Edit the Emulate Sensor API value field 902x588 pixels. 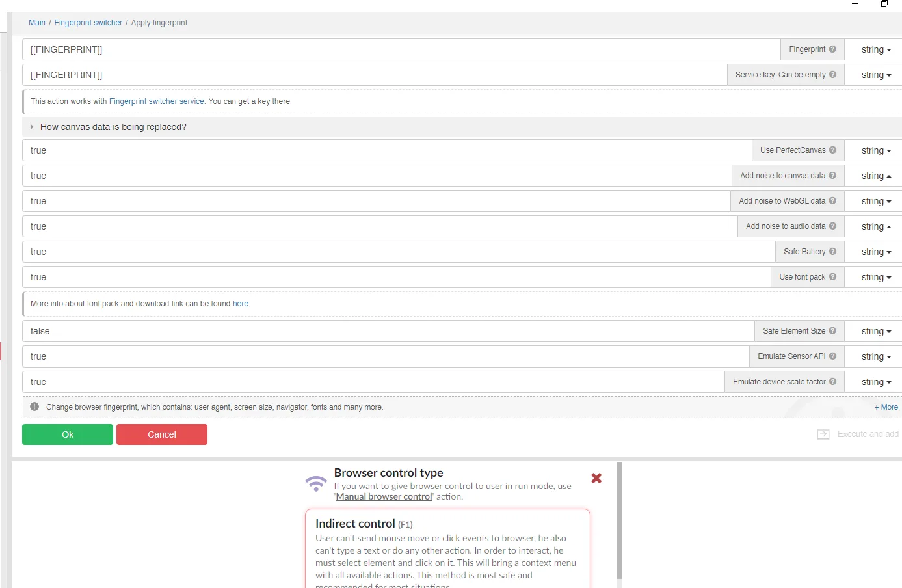coord(386,356)
